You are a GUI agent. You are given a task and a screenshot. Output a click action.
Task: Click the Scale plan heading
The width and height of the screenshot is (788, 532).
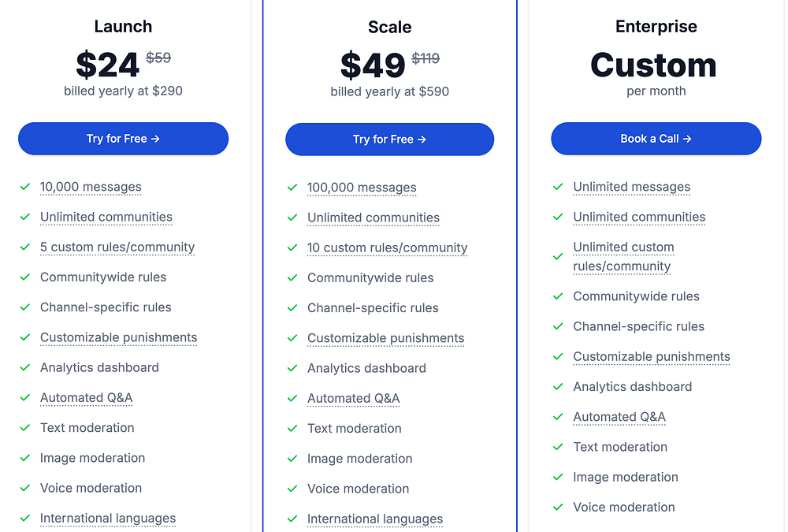click(x=389, y=27)
